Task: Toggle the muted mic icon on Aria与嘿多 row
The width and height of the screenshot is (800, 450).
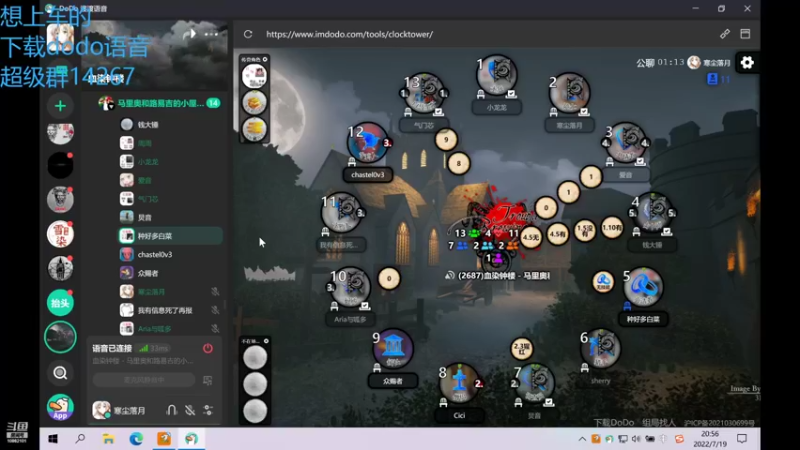Action: [215, 329]
